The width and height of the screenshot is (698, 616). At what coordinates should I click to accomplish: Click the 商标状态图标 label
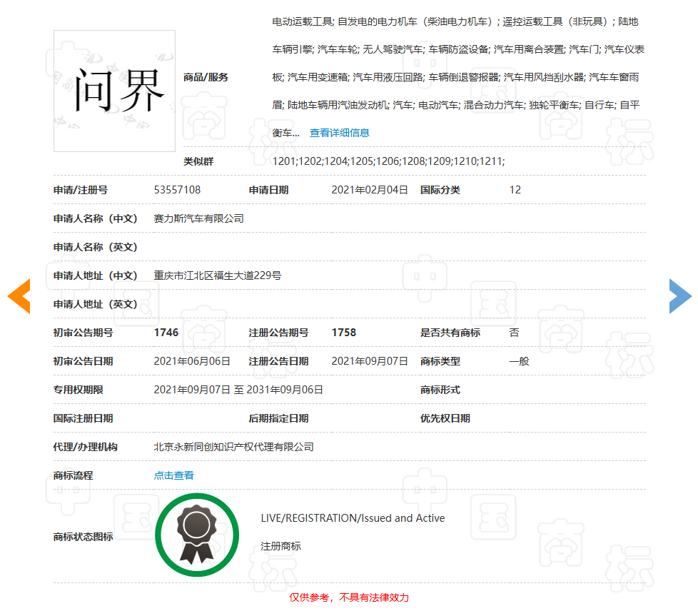click(x=84, y=537)
